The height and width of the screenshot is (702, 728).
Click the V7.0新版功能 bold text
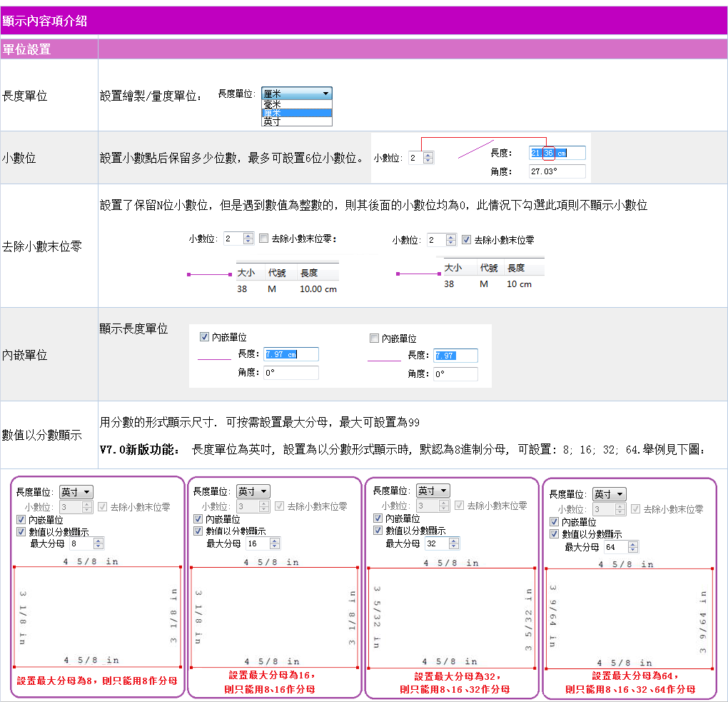point(139,449)
